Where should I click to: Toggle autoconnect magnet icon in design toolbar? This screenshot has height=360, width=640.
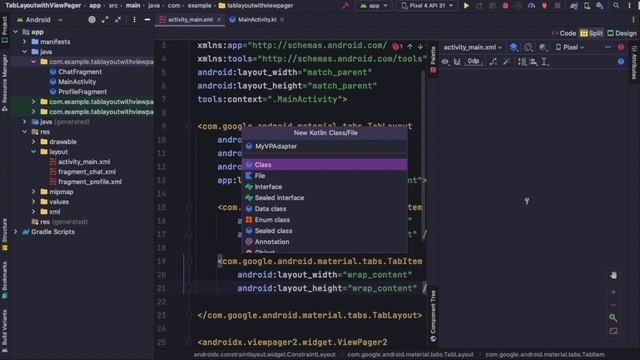457,62
